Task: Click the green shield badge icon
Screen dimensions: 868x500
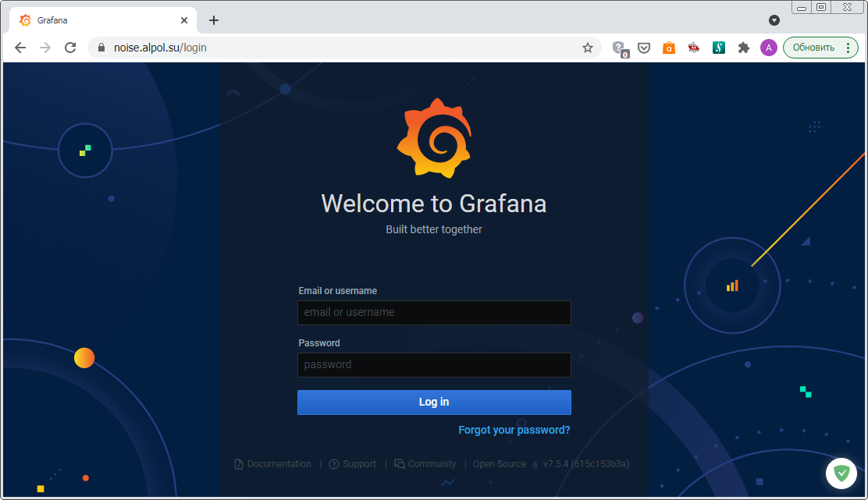Action: pyautogui.click(x=841, y=472)
